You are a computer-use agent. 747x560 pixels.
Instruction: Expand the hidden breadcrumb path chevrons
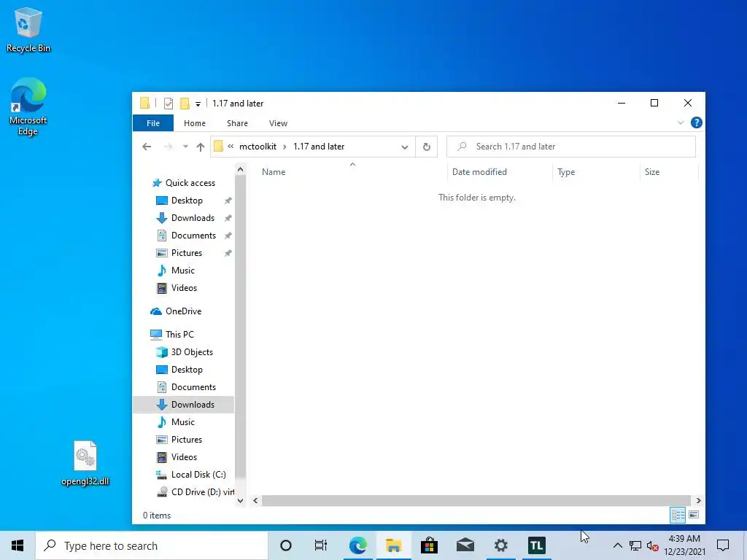click(x=231, y=147)
